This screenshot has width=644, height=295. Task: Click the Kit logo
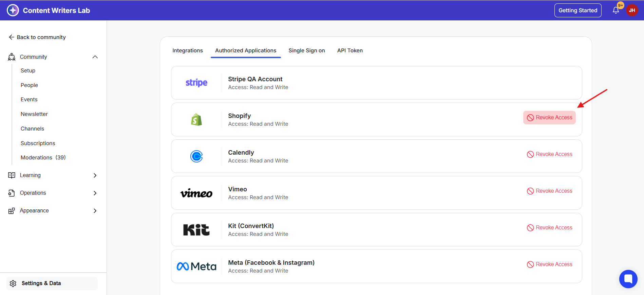196,230
